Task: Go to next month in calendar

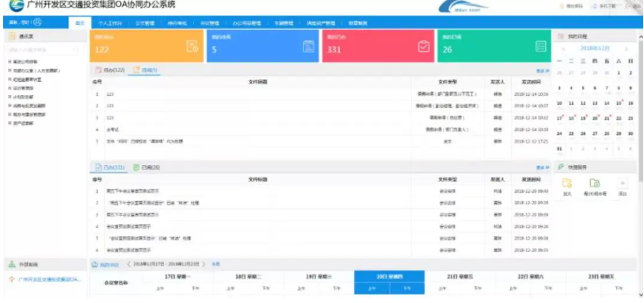Action: click(x=627, y=49)
